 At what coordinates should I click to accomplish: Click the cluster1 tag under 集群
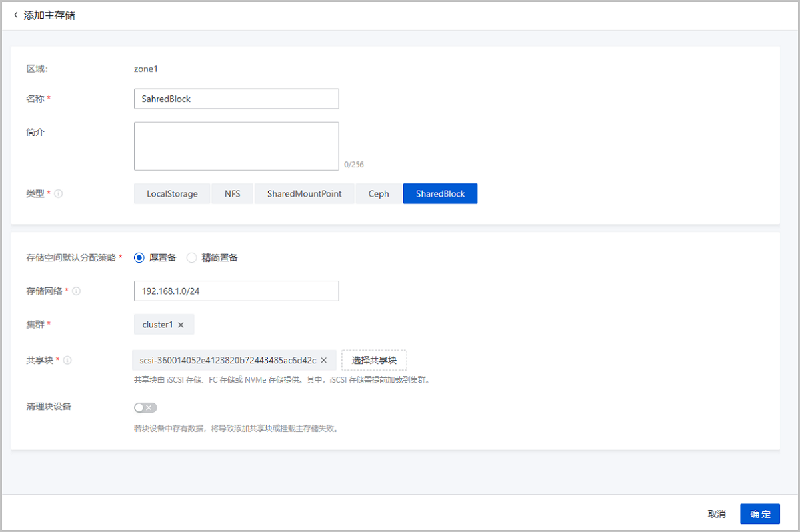[159, 324]
